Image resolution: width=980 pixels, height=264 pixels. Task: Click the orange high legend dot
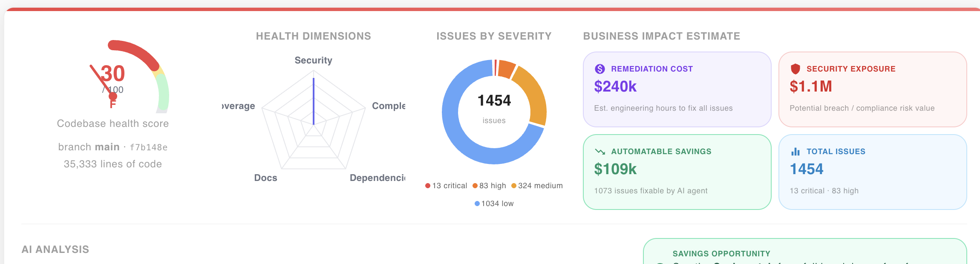coord(475,186)
